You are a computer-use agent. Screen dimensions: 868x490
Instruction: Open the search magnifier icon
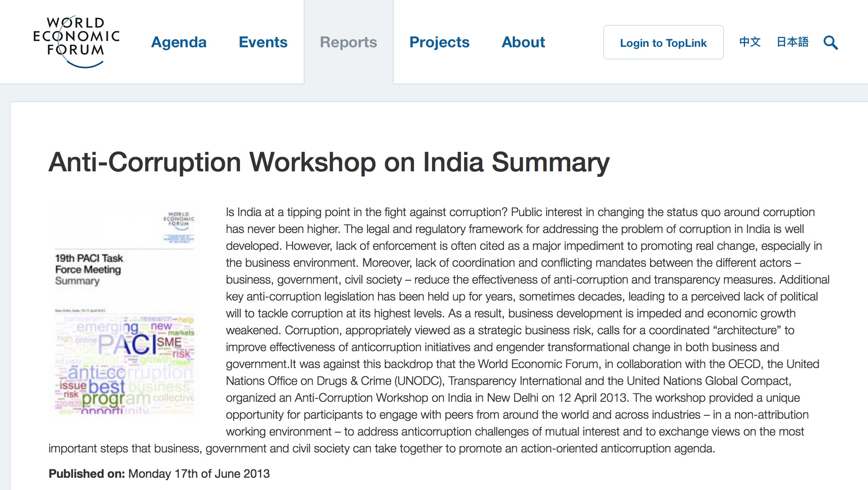click(830, 43)
